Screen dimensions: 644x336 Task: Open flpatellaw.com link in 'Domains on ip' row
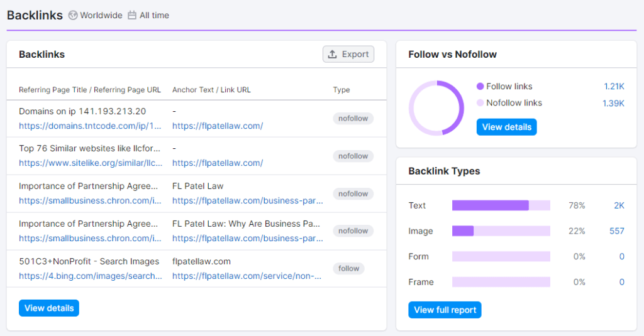(218, 126)
